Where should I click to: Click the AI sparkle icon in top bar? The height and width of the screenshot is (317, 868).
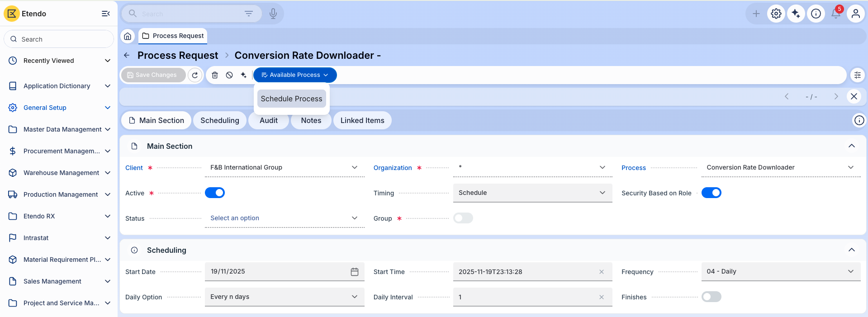click(796, 14)
